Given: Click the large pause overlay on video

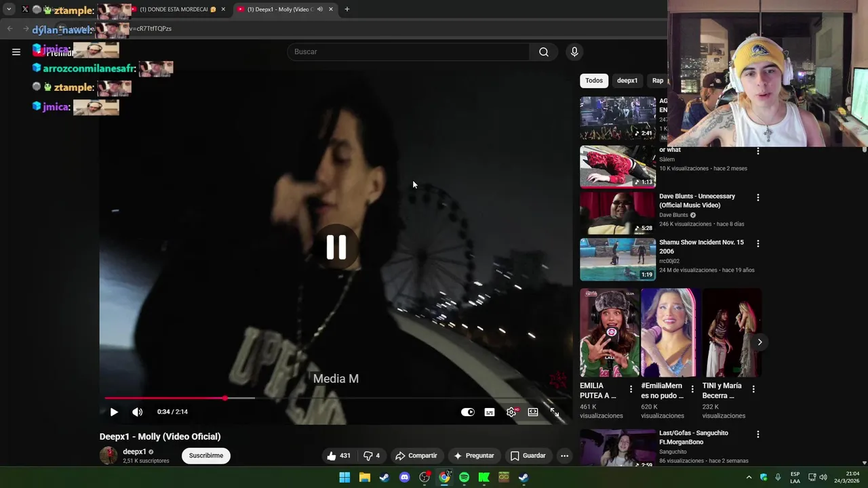Looking at the screenshot, I should coord(336,247).
